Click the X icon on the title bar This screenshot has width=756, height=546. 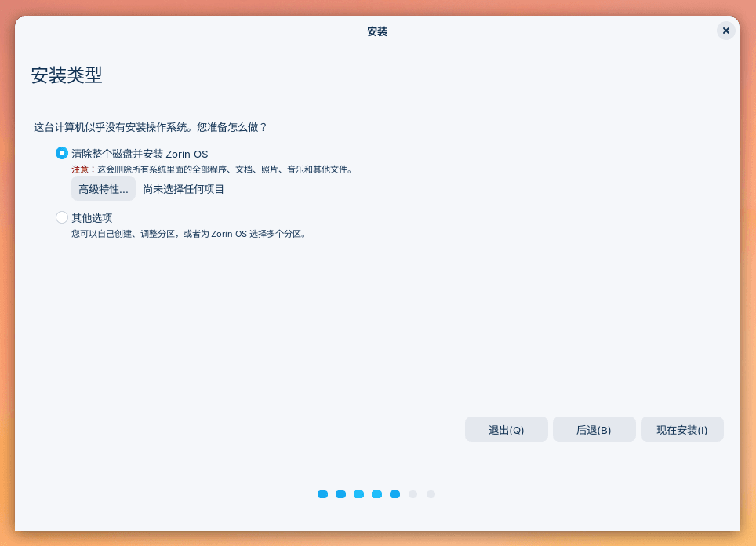(x=725, y=31)
